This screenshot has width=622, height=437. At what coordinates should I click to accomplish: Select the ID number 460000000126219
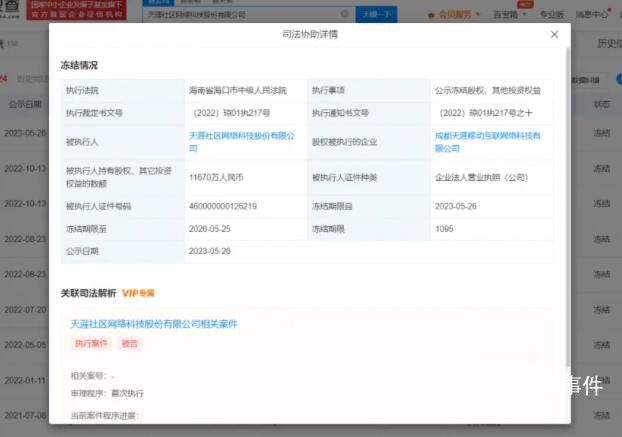point(223,206)
